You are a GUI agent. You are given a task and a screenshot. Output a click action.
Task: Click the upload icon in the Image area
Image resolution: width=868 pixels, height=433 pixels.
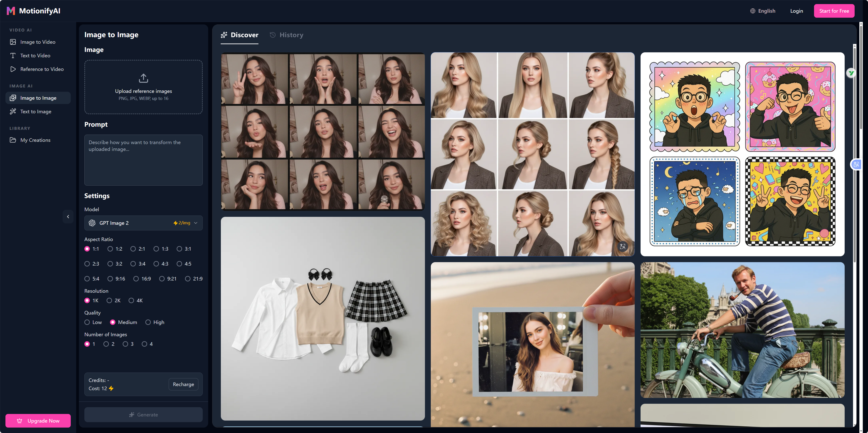pyautogui.click(x=143, y=78)
